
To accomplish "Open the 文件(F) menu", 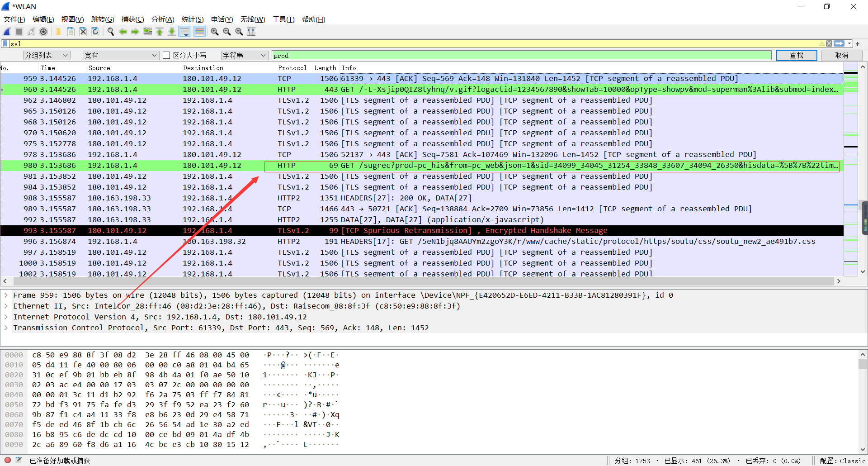I will click(x=14, y=19).
